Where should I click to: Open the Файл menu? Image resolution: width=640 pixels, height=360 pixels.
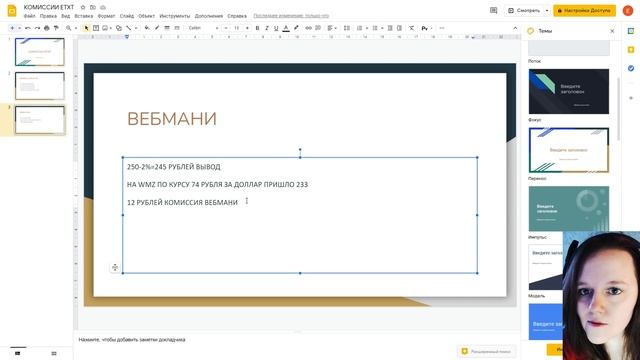(x=29, y=16)
